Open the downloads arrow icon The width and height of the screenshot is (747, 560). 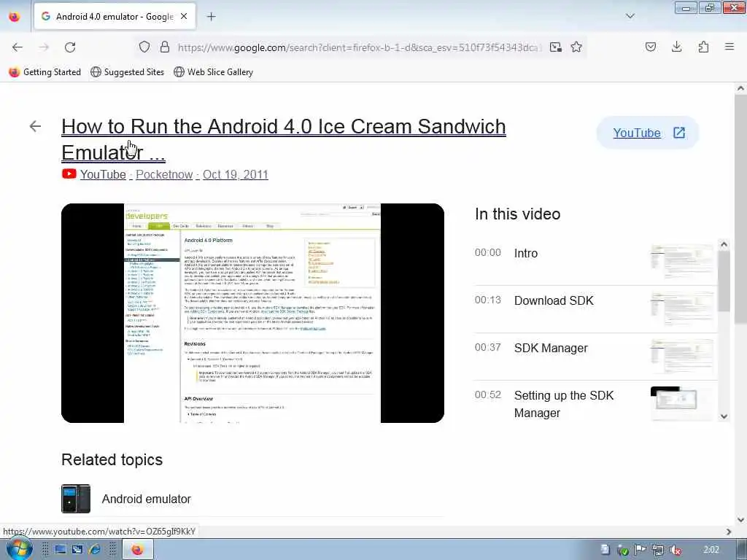tap(676, 47)
